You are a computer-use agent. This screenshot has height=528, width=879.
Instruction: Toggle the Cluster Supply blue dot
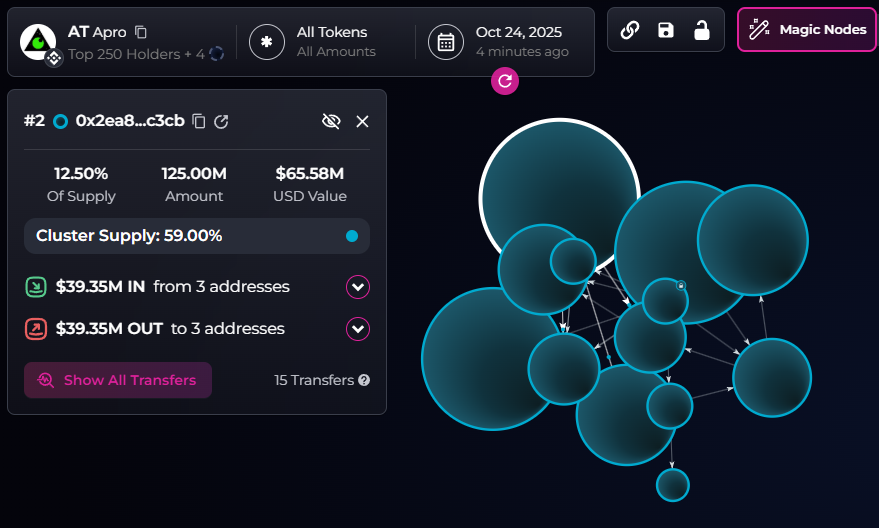(351, 236)
